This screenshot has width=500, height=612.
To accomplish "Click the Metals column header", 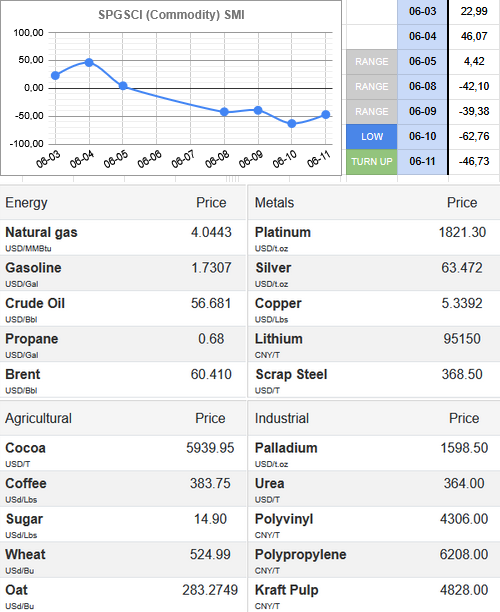I will (x=274, y=203).
